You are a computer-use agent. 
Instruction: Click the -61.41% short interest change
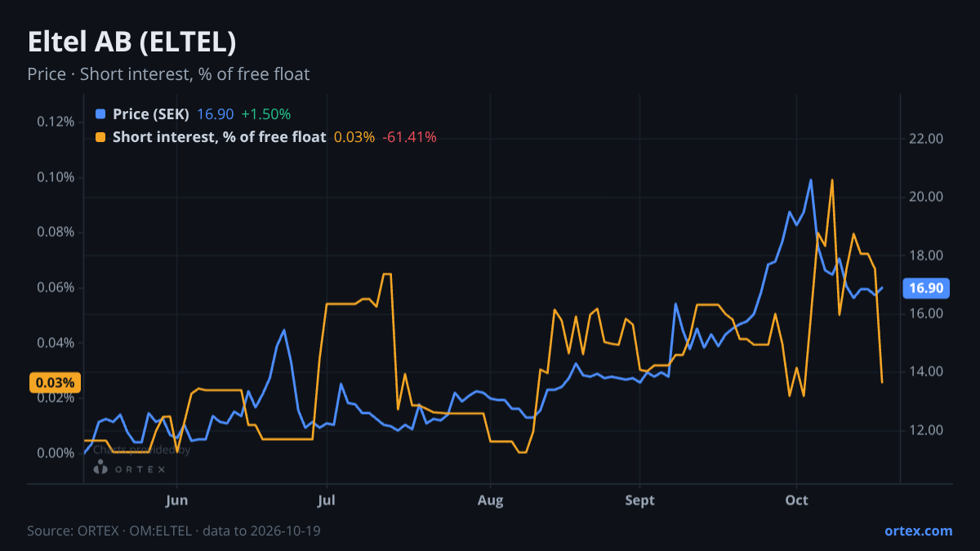[410, 137]
